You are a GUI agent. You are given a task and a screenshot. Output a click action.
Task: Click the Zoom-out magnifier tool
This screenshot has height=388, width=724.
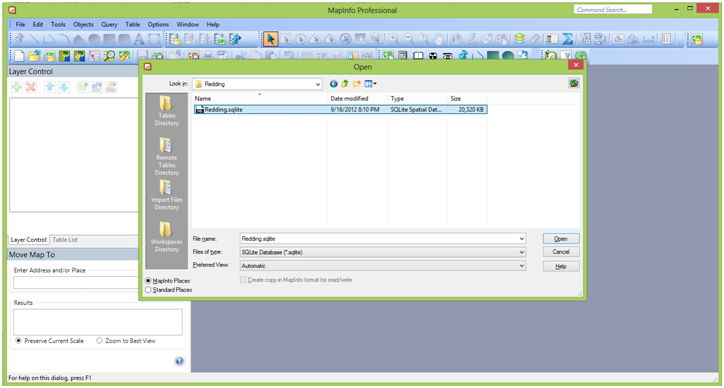point(409,39)
